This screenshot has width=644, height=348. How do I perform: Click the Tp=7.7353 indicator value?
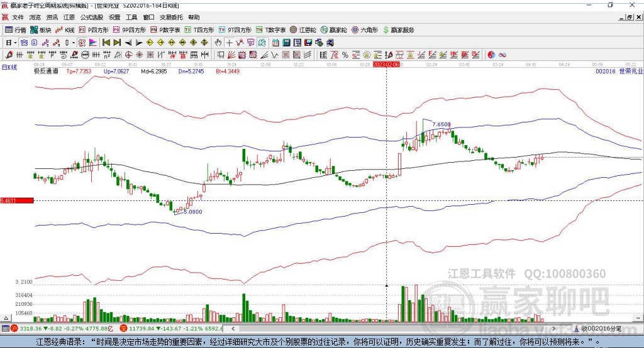coord(79,71)
